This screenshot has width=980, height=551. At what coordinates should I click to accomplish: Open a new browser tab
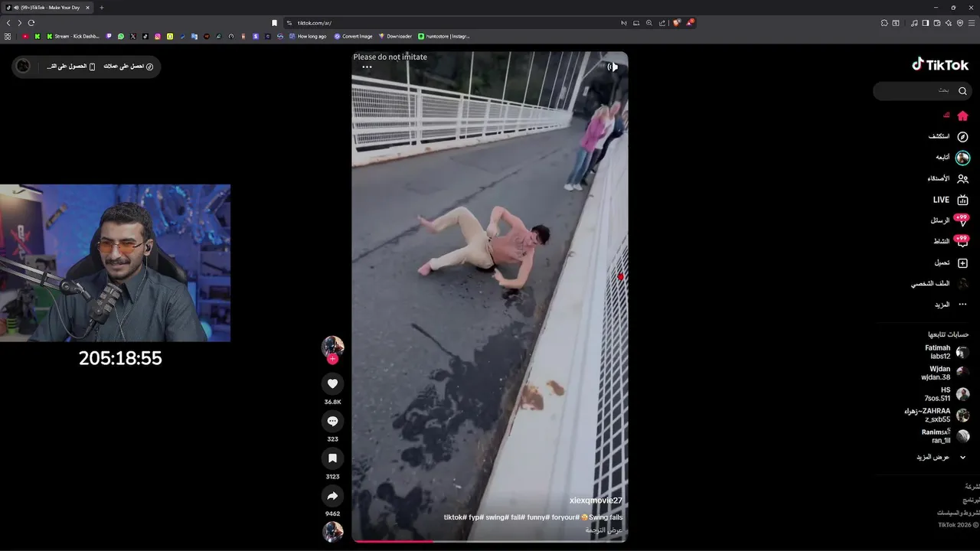[x=101, y=8]
